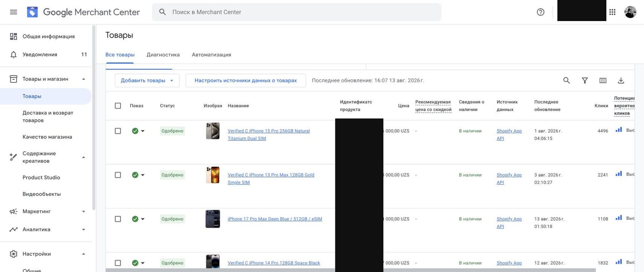Open the column settings icon
This screenshot has width=644, height=272.
tap(603, 80)
